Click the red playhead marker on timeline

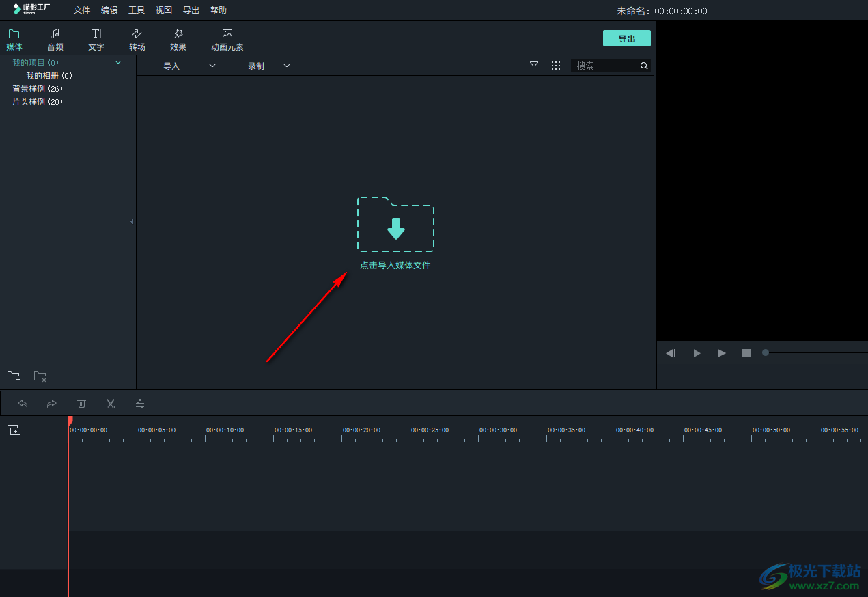[70, 421]
